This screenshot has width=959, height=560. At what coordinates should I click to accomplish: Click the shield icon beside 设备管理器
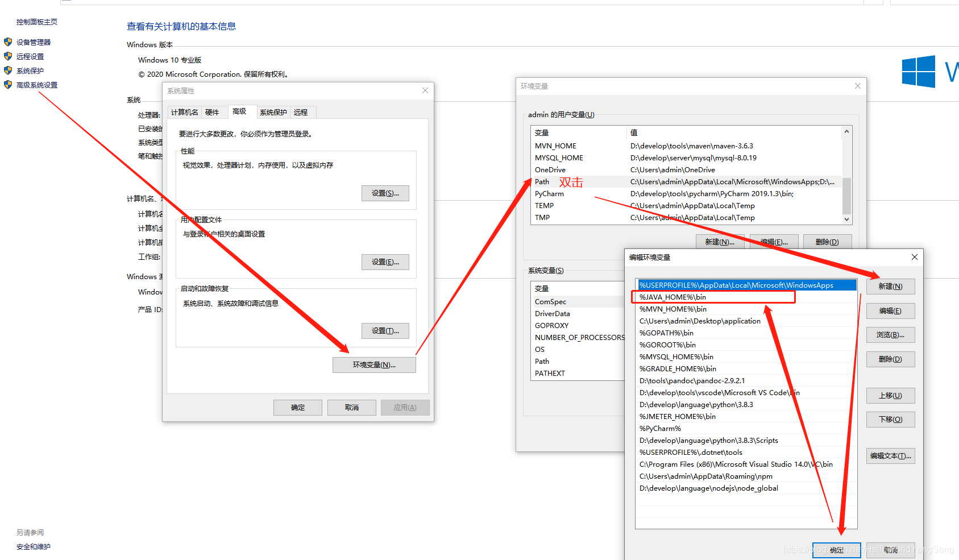pyautogui.click(x=8, y=42)
